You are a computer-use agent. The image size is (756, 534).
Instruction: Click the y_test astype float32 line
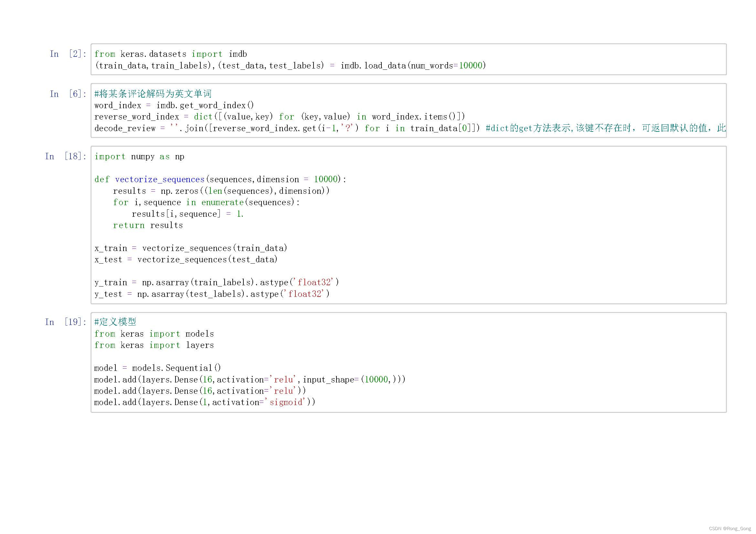coord(212,294)
